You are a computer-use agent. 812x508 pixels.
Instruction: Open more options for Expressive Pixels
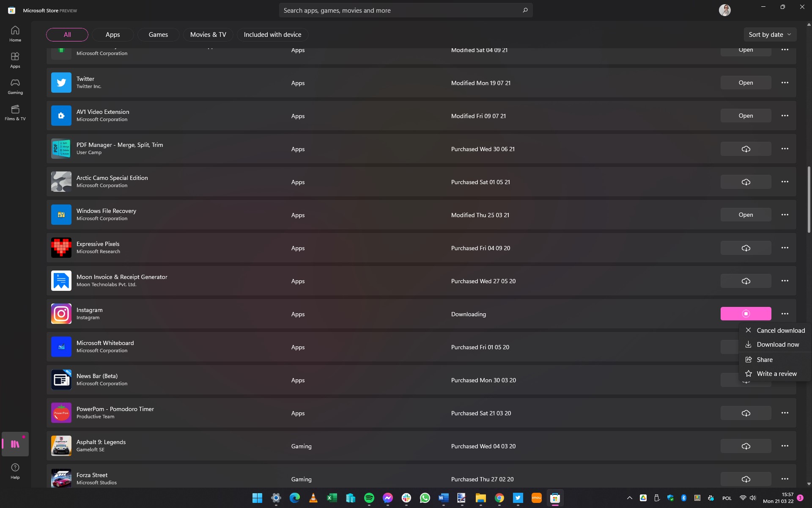point(785,248)
